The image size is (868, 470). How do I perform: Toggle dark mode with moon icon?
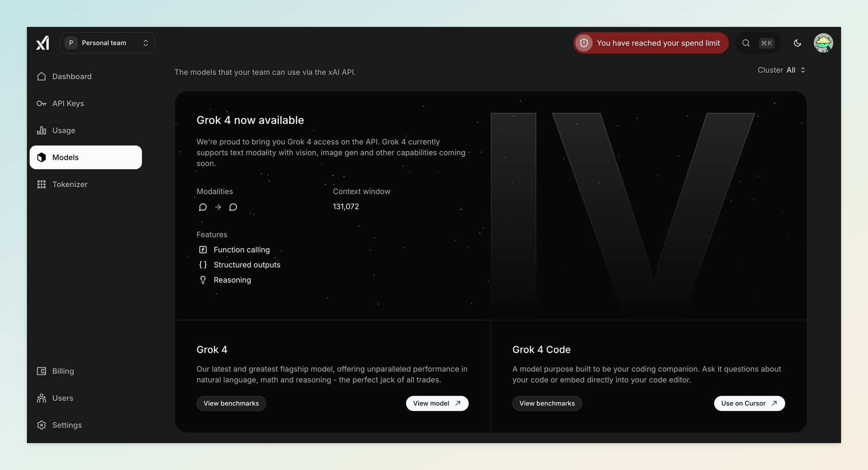coord(797,43)
